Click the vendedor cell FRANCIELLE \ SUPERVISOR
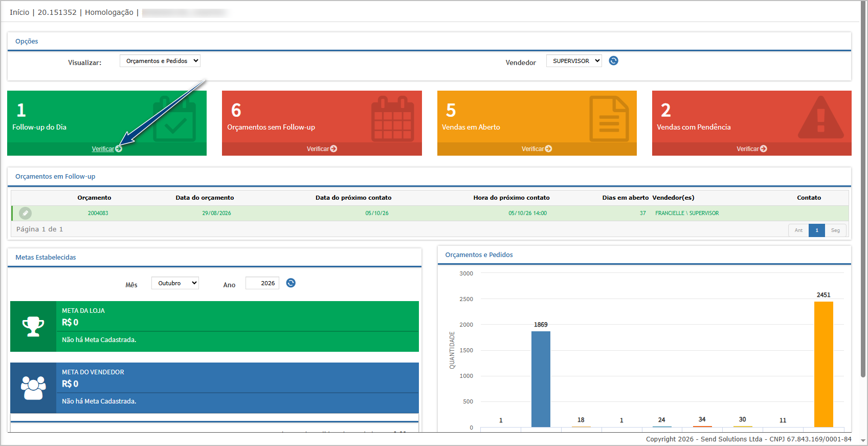The height and width of the screenshot is (446, 868). [x=687, y=213]
